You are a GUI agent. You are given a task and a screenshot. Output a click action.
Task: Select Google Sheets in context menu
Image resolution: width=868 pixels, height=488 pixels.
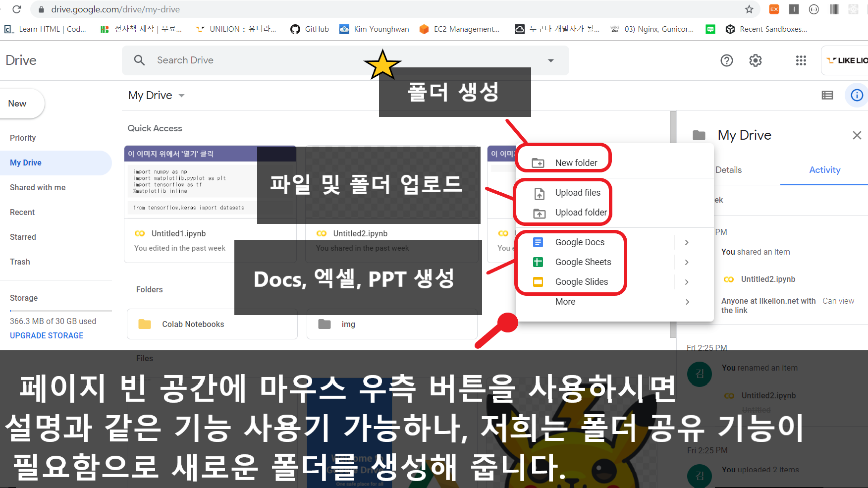(614, 262)
